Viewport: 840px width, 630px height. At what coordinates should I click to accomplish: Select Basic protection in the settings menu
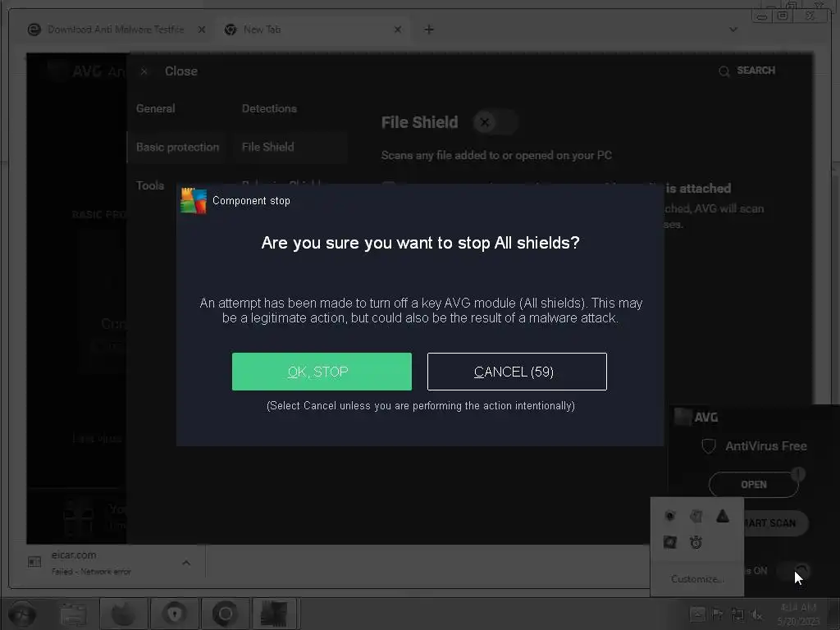177,147
